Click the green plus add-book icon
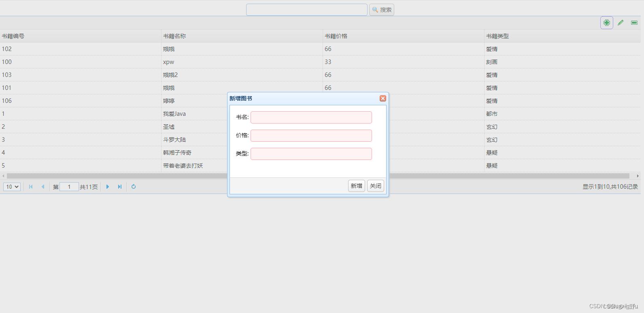The width and height of the screenshot is (644, 313). tap(606, 23)
